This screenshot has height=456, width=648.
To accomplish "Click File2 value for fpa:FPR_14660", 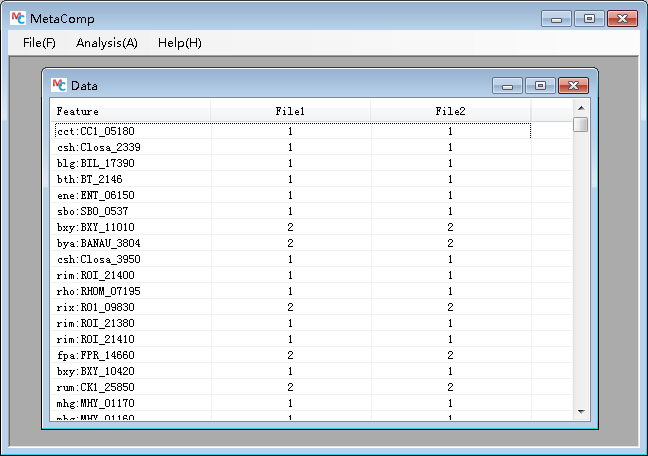I will (450, 355).
